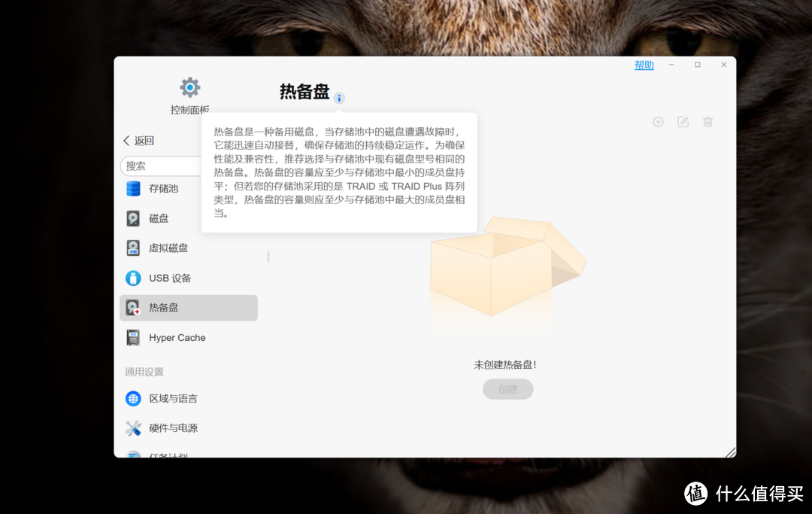Open Hyper Cache from the sidebar

177,337
